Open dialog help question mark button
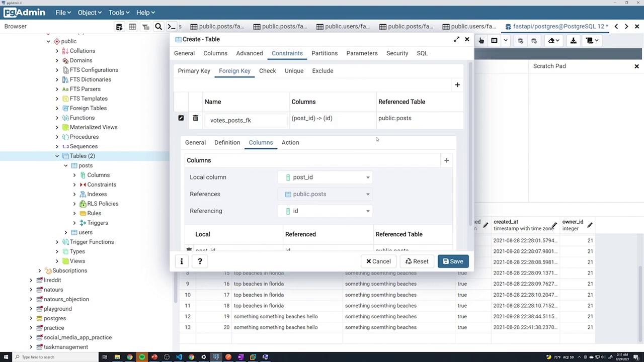Viewport: 644px width, 362px height. point(200,261)
